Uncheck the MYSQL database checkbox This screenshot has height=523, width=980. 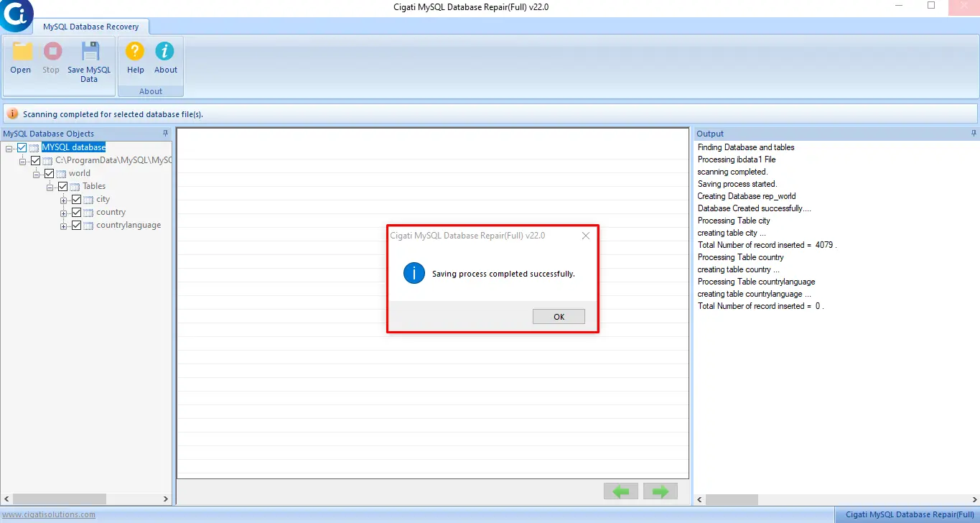pos(22,147)
